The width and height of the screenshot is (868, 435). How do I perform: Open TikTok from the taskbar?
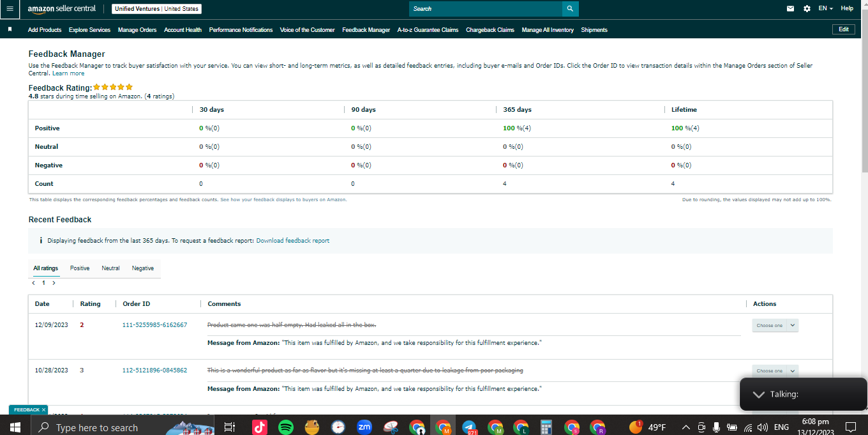tap(259, 427)
